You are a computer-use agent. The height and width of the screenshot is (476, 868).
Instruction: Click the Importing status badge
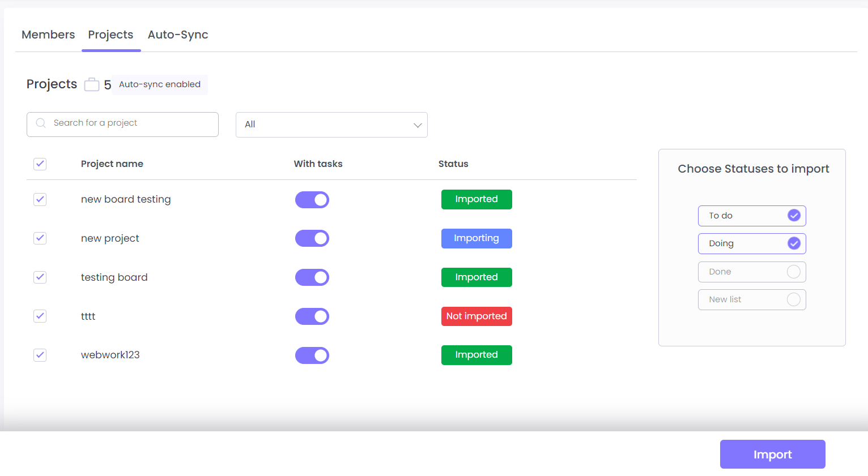[x=476, y=238]
